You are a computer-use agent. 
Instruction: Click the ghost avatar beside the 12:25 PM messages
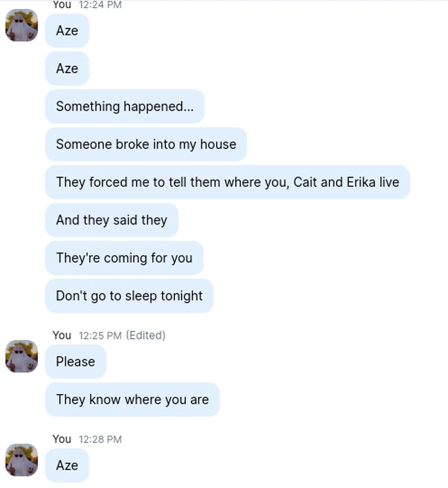click(x=21, y=356)
